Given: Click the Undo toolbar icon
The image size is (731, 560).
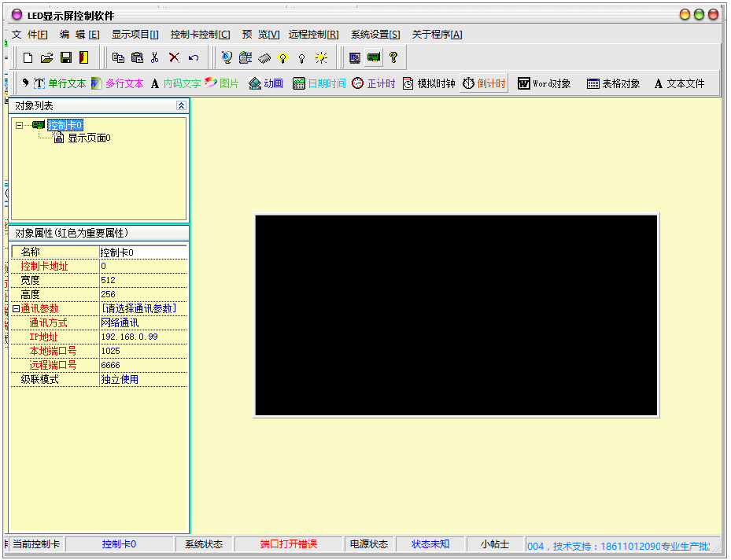Looking at the screenshot, I should pyautogui.click(x=192, y=57).
